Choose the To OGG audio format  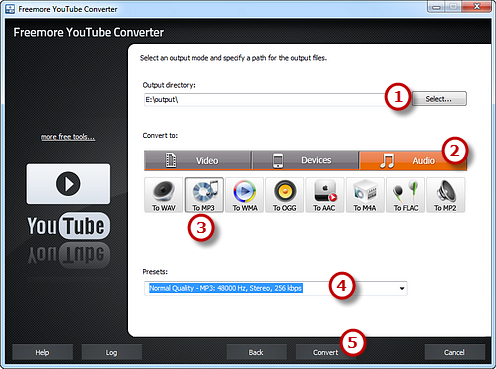(x=285, y=195)
